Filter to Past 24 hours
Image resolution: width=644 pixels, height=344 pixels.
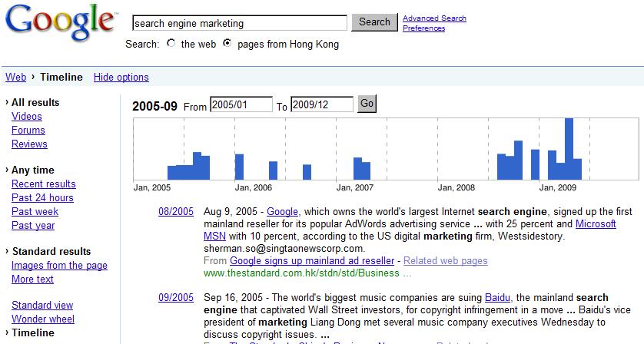42,198
